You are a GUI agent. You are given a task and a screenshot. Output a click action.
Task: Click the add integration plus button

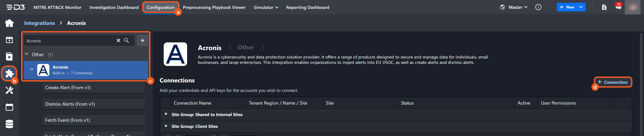tap(142, 40)
